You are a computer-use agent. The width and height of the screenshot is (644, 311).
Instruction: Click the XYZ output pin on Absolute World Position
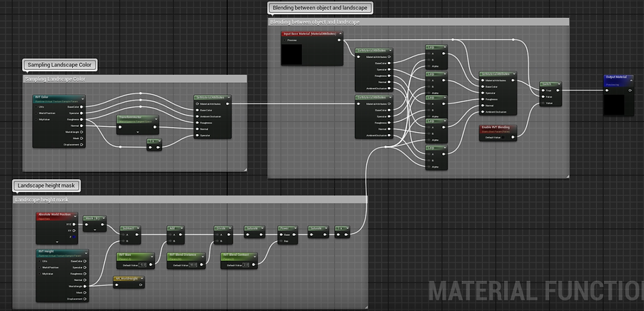[x=74, y=225]
